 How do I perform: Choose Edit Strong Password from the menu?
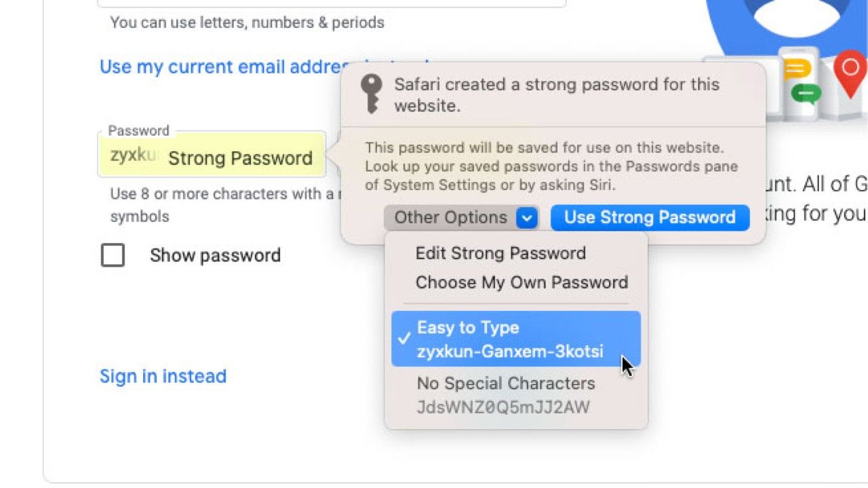500,253
